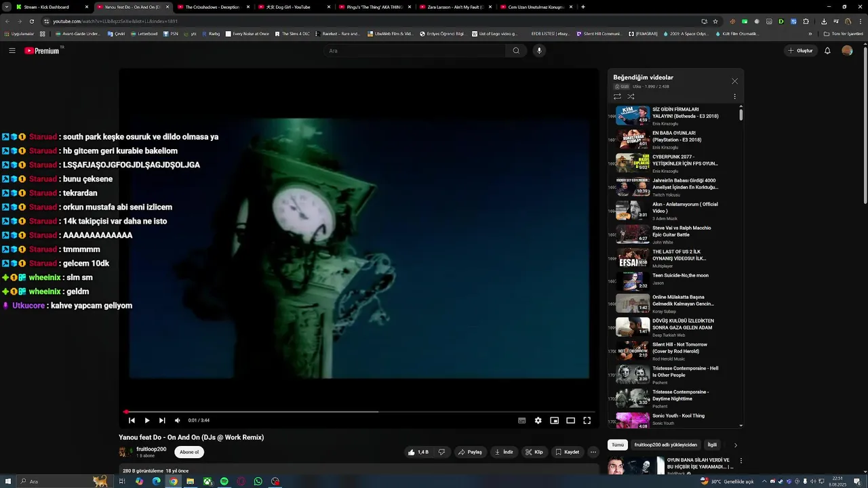Image resolution: width=868 pixels, height=488 pixels.
Task: Open Spotify from the taskbar
Action: (224, 481)
